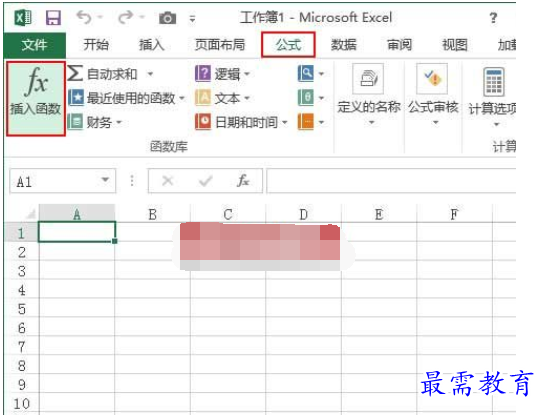Open Date & Time (日期和时间) functions
The width and height of the screenshot is (542, 415).
click(x=241, y=122)
